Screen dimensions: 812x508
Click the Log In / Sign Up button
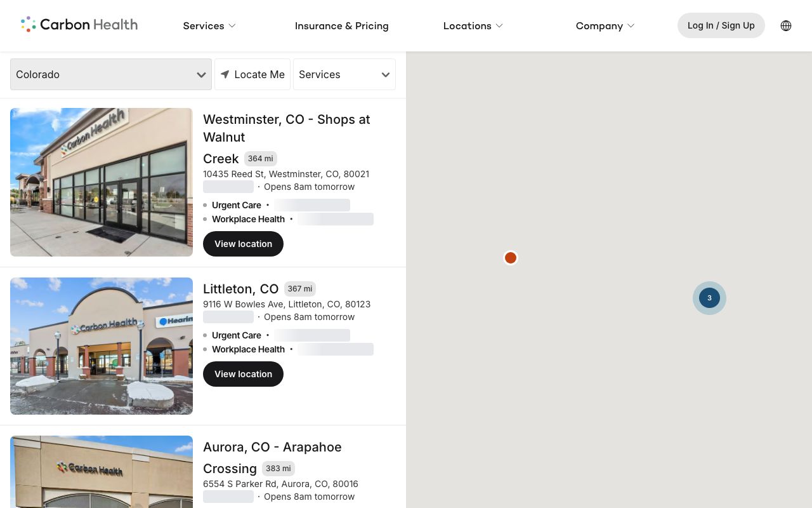click(721, 25)
